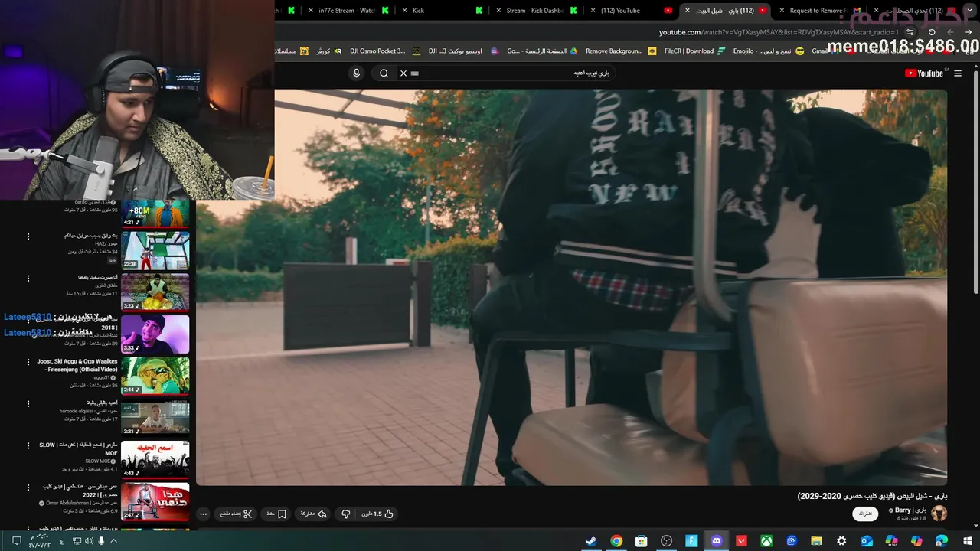Open the three-dot more actions button
Image resolution: width=980 pixels, height=551 pixels.
pyautogui.click(x=203, y=514)
